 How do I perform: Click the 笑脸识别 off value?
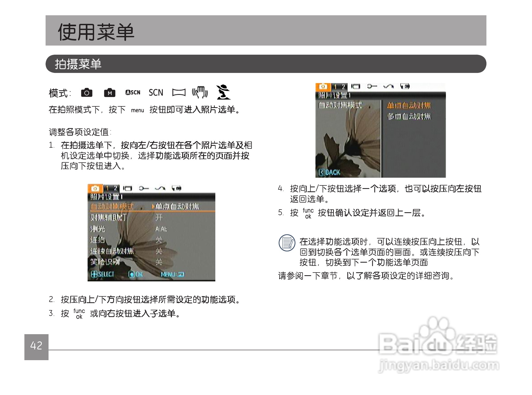(x=159, y=262)
